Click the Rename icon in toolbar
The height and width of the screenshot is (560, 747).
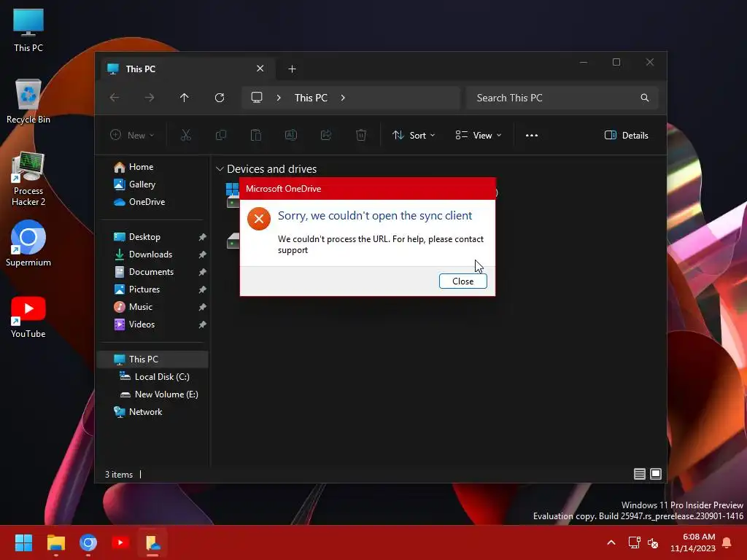[290, 135]
